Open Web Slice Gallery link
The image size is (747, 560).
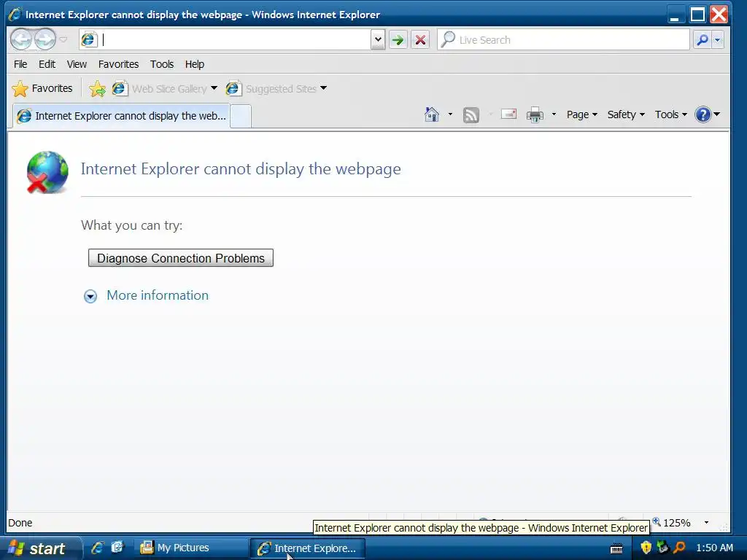click(160, 88)
